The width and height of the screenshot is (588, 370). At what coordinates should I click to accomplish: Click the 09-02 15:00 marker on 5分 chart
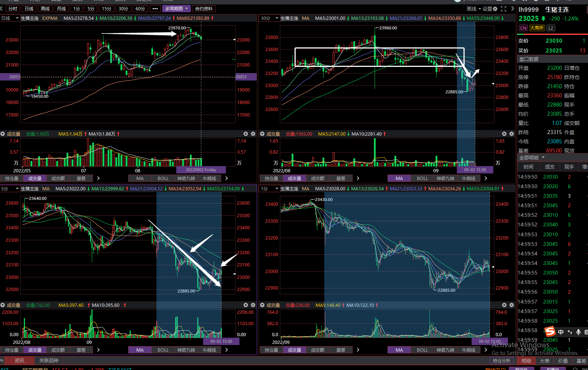click(221, 341)
